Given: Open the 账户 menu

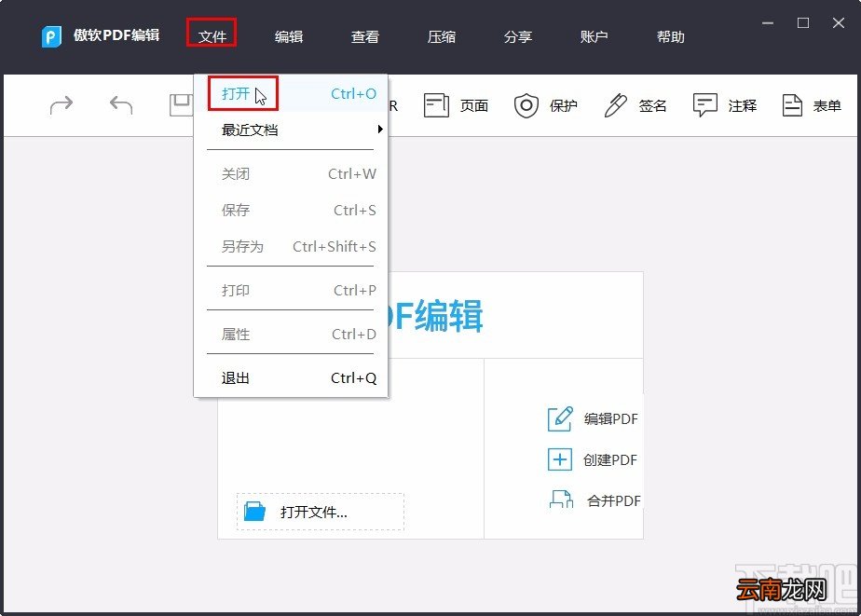Looking at the screenshot, I should [594, 36].
